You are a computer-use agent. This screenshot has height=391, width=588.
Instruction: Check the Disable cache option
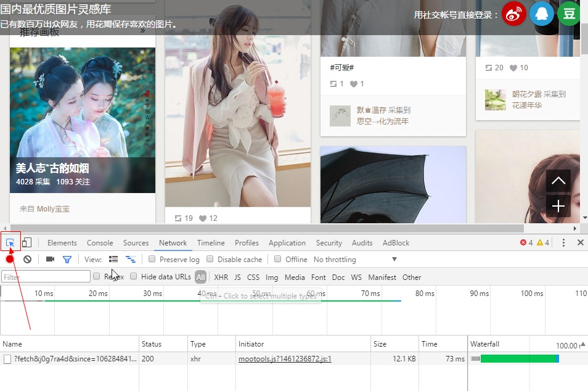[210, 259]
